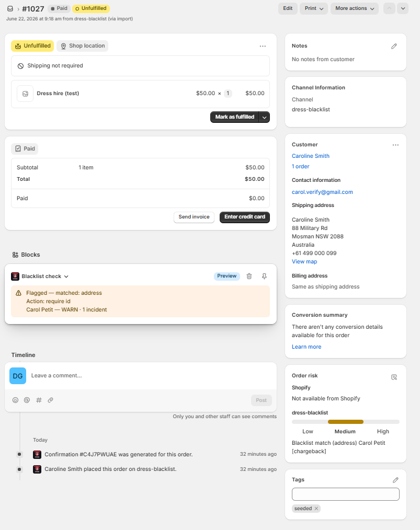Click app icon beside Caroline Smith placed order event
Image resolution: width=420 pixels, height=530 pixels.
(x=37, y=469)
